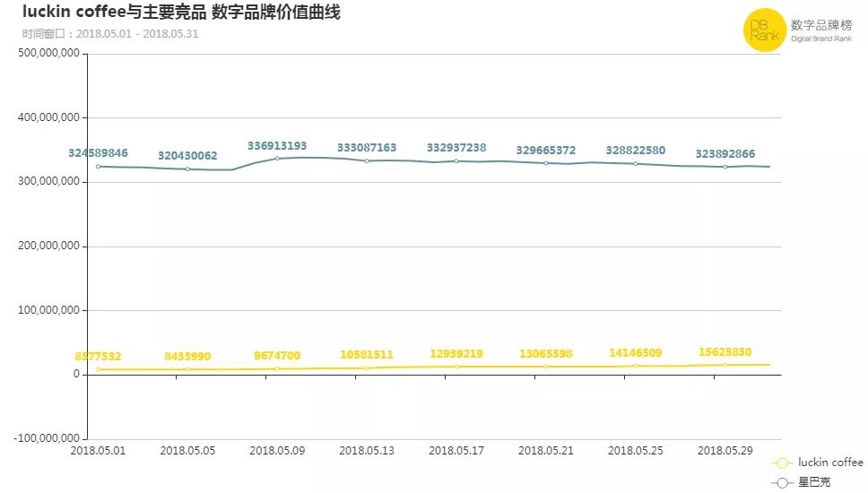Select luckin data label 12939219

point(456,353)
